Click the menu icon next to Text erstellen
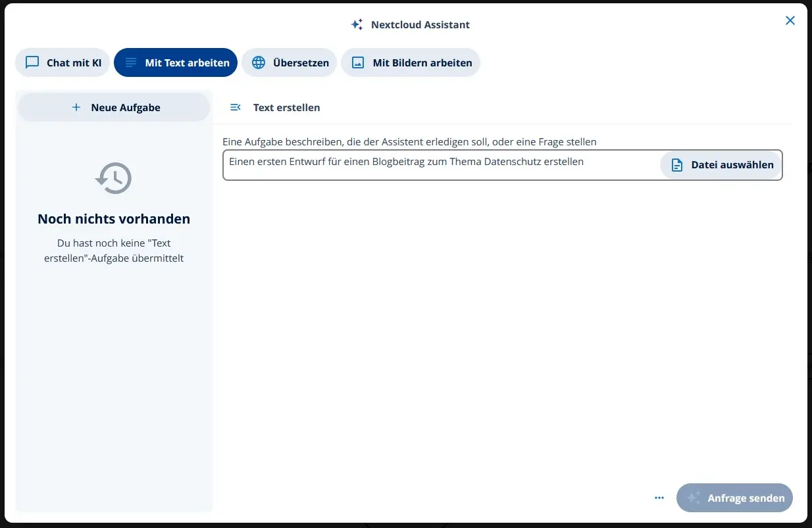Image resolution: width=812 pixels, height=528 pixels. tap(235, 107)
